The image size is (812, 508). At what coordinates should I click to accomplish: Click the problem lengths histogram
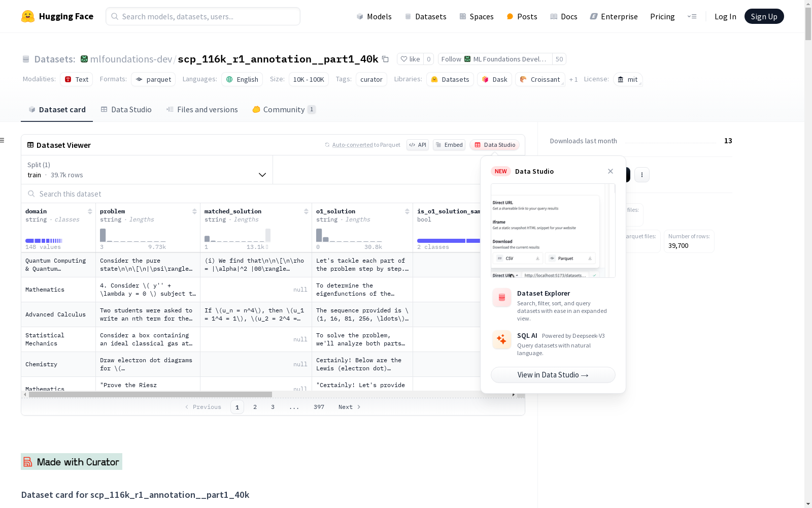[x=133, y=235]
